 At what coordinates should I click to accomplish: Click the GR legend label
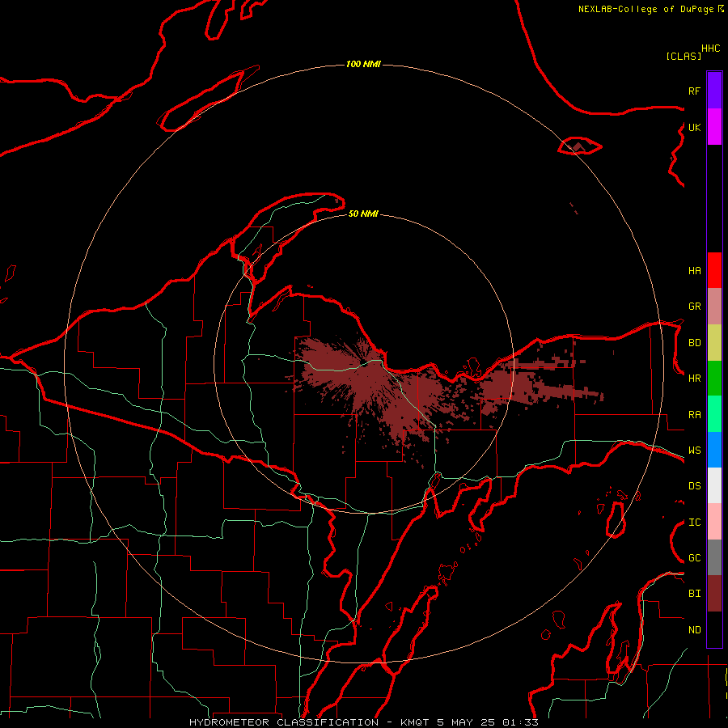click(x=694, y=307)
